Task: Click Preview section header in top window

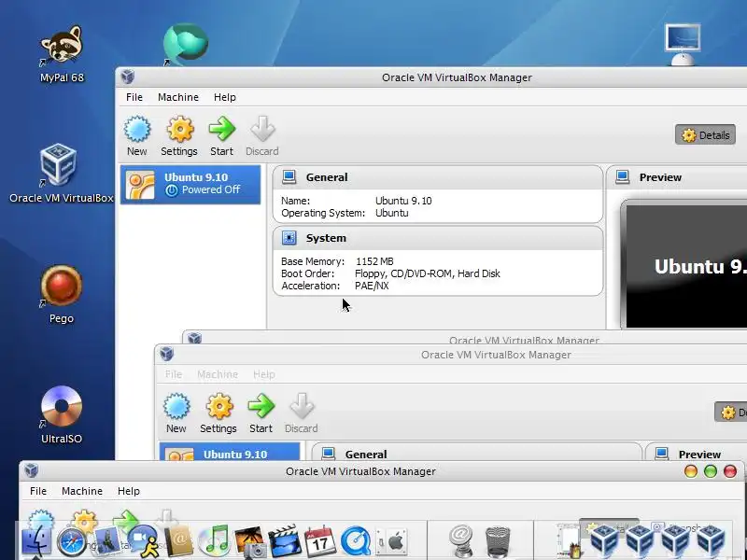Action: coord(676,177)
